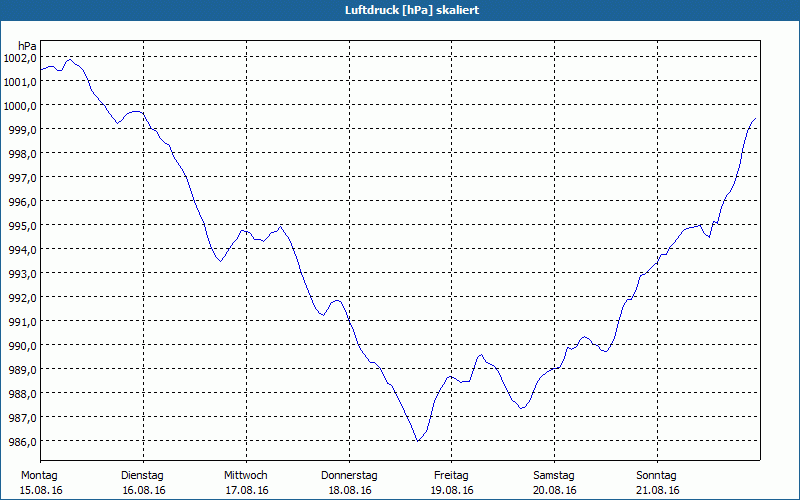
Task: Click the 'Montag' day label
Action: [x=39, y=476]
